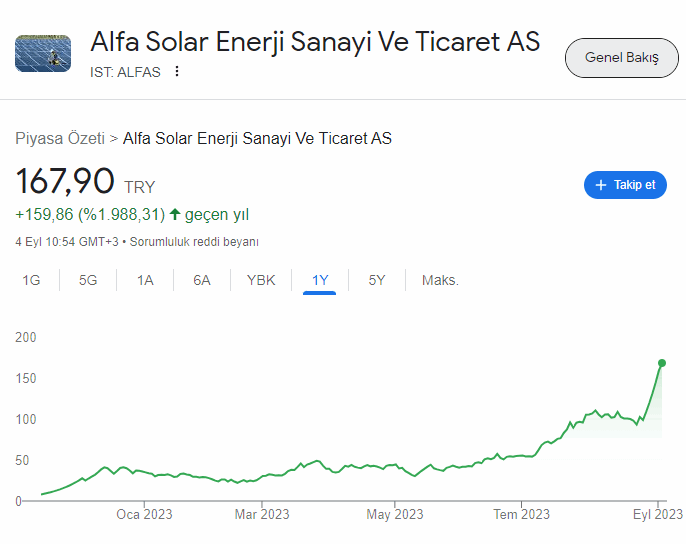The image size is (686, 544).
Task: Choose the YBK range tab
Action: coord(261,280)
